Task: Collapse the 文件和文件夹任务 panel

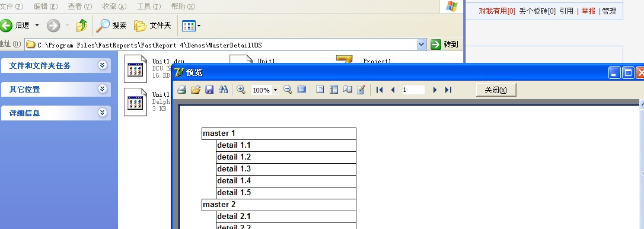Action: tap(102, 65)
